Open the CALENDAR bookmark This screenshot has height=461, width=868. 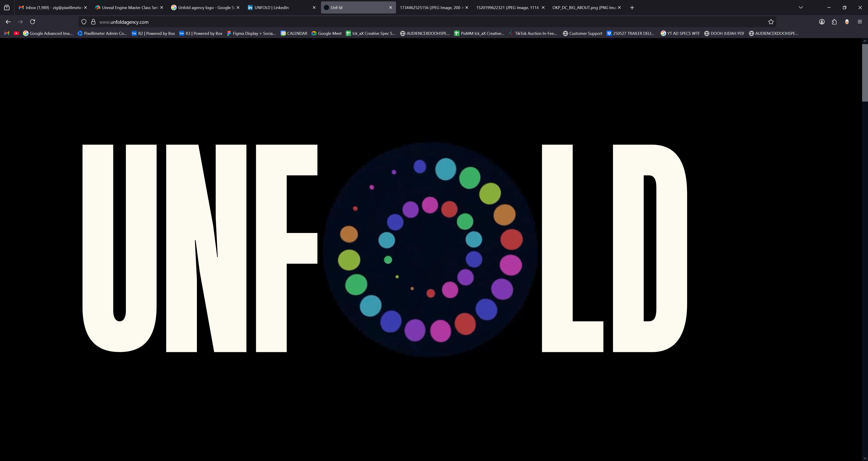[294, 33]
